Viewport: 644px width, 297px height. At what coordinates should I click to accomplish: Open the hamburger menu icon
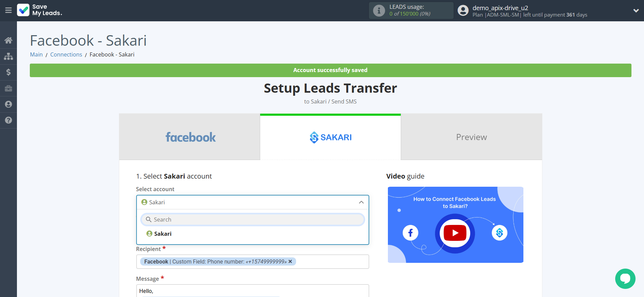pos(8,10)
